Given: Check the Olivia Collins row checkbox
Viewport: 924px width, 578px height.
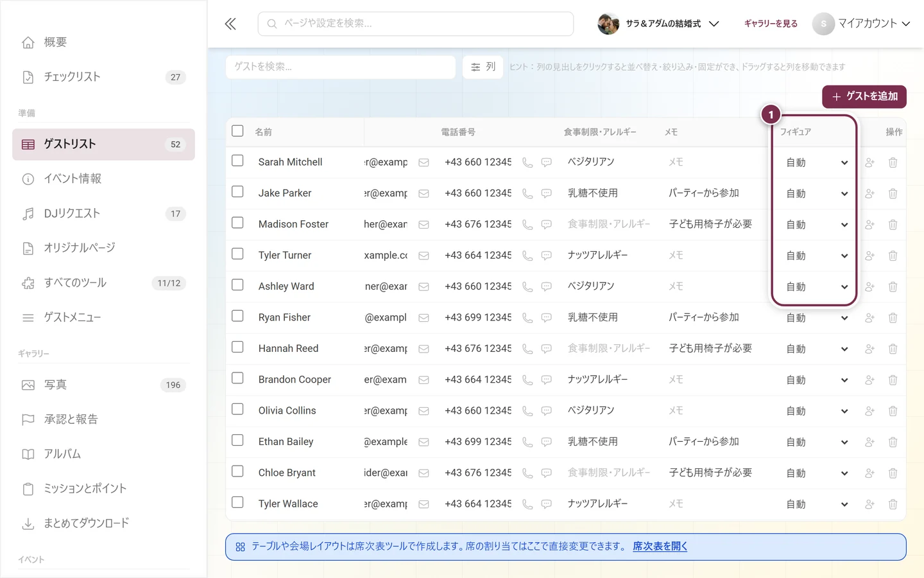Looking at the screenshot, I should (x=237, y=409).
